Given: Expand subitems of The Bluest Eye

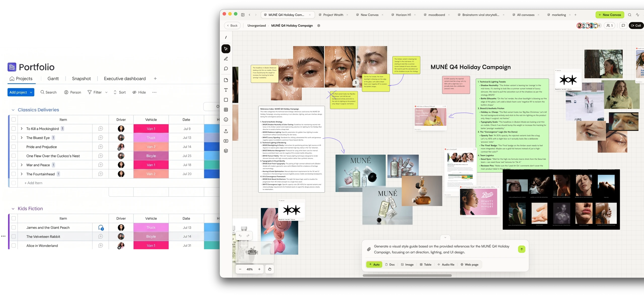Looking at the screenshot, I should (22, 138).
